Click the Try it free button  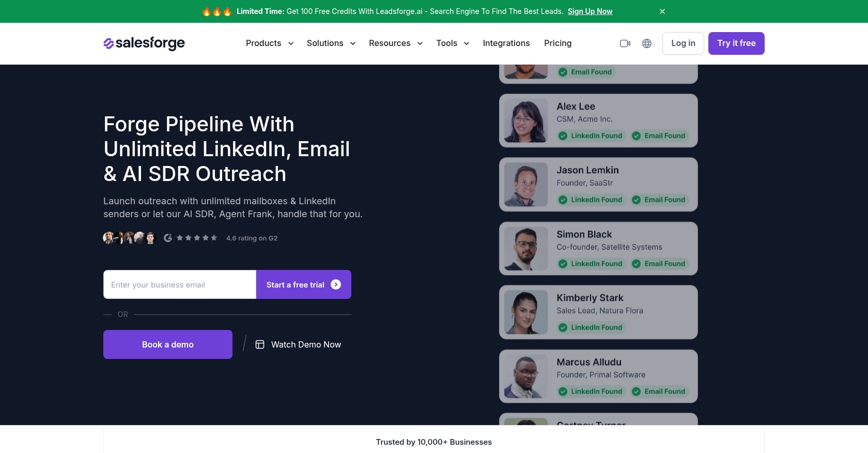point(736,43)
